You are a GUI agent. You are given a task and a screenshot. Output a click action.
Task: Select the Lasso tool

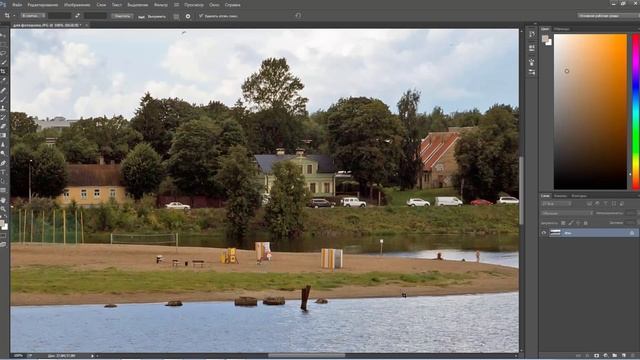click(3, 53)
